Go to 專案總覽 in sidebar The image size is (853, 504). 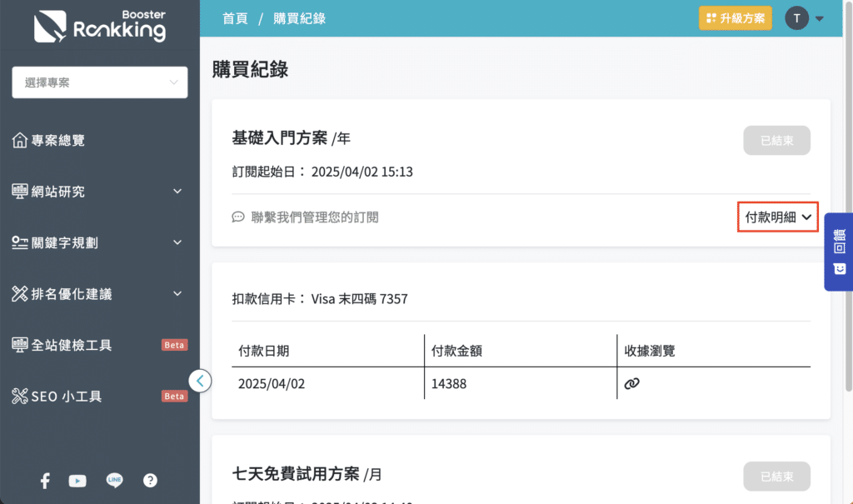pos(58,141)
